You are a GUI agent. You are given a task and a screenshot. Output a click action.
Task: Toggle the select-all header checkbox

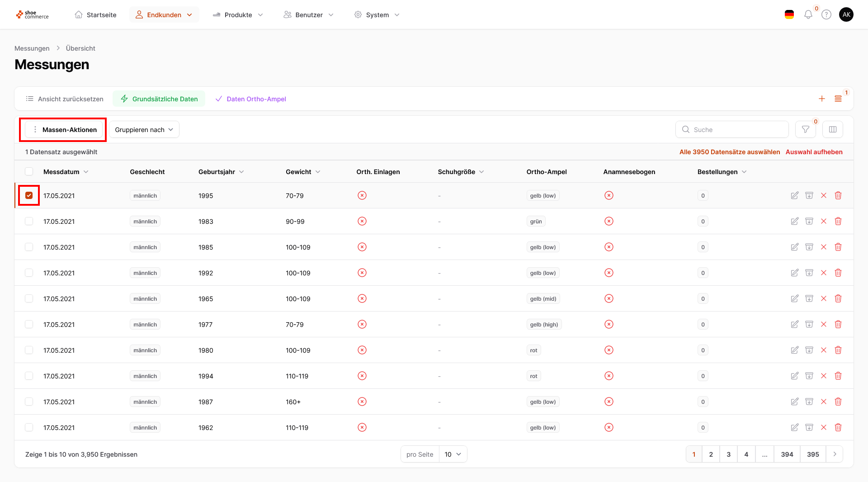point(29,172)
